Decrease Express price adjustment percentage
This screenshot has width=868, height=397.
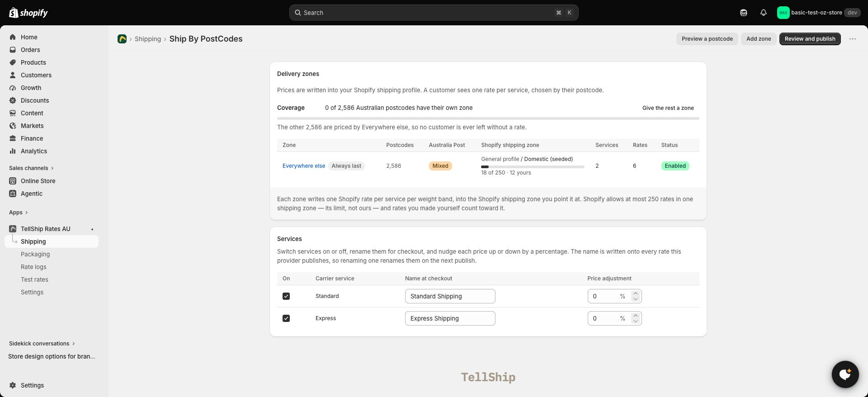coord(636,321)
